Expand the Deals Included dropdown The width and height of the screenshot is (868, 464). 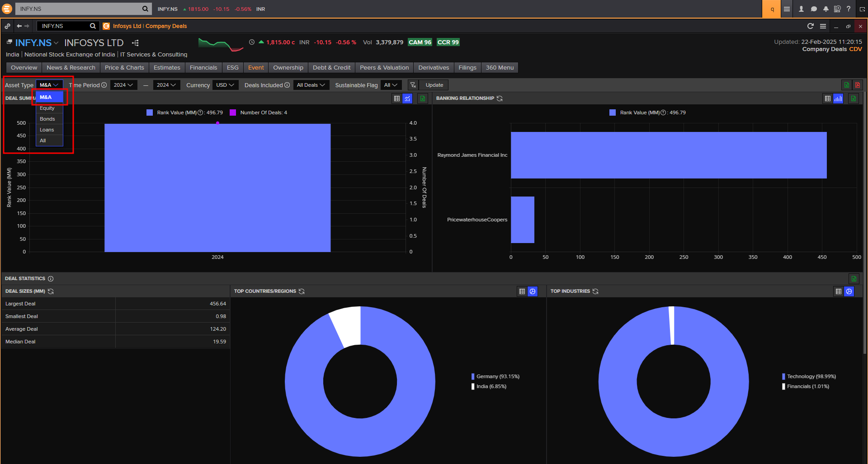pyautogui.click(x=311, y=85)
